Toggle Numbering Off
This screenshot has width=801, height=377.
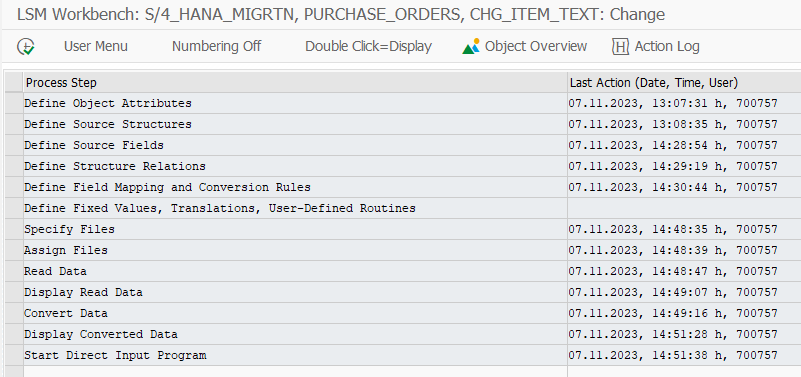click(217, 46)
